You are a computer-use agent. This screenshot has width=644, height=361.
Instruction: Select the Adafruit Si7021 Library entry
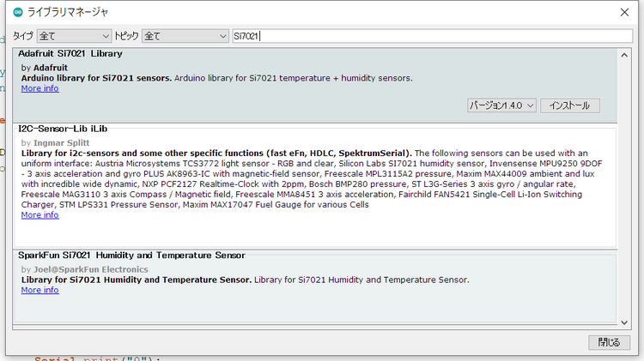tap(258, 60)
